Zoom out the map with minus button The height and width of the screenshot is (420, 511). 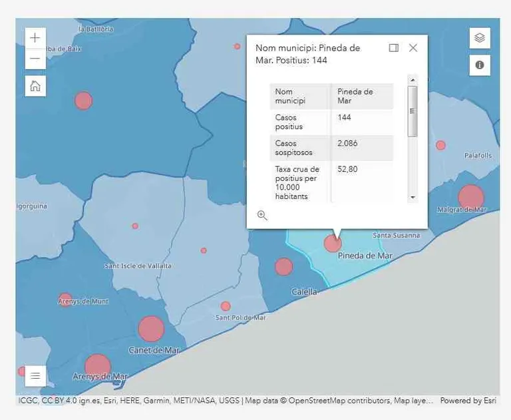(x=35, y=59)
